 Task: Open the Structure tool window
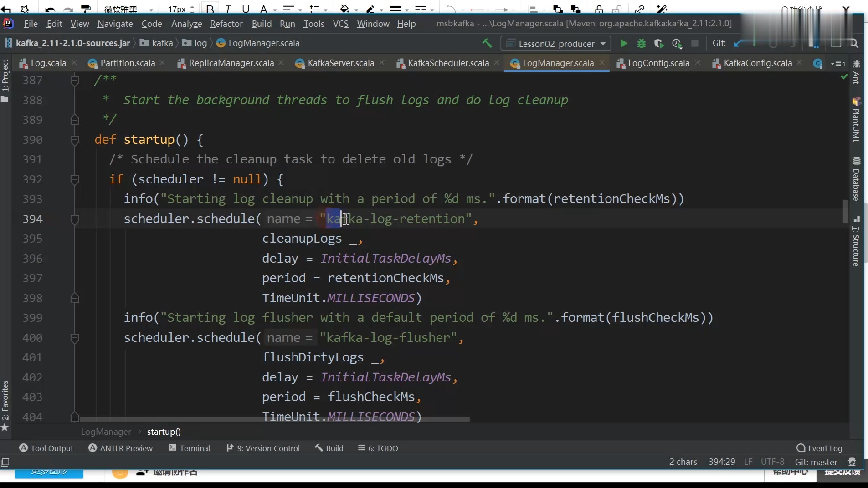[856, 241]
